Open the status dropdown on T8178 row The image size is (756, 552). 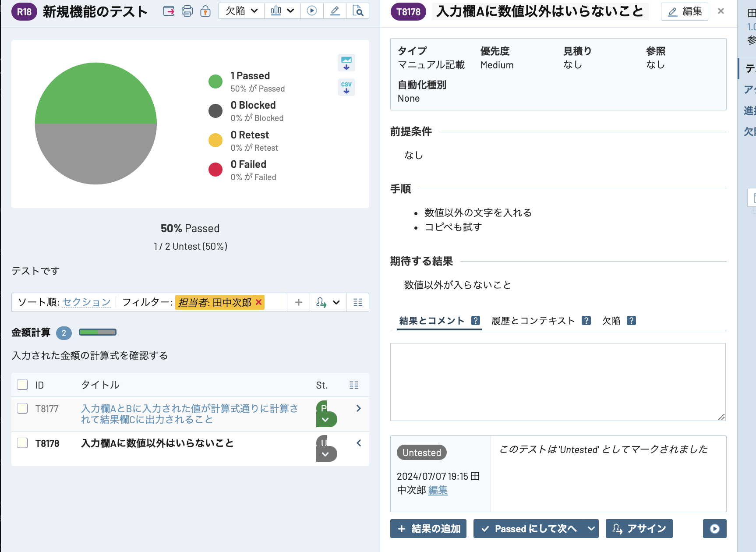click(326, 454)
